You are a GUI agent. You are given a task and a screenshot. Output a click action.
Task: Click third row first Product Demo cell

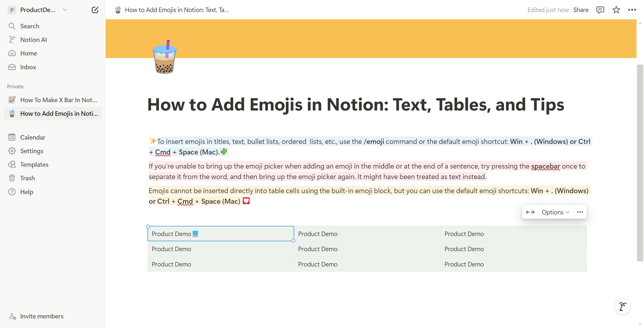tap(221, 264)
